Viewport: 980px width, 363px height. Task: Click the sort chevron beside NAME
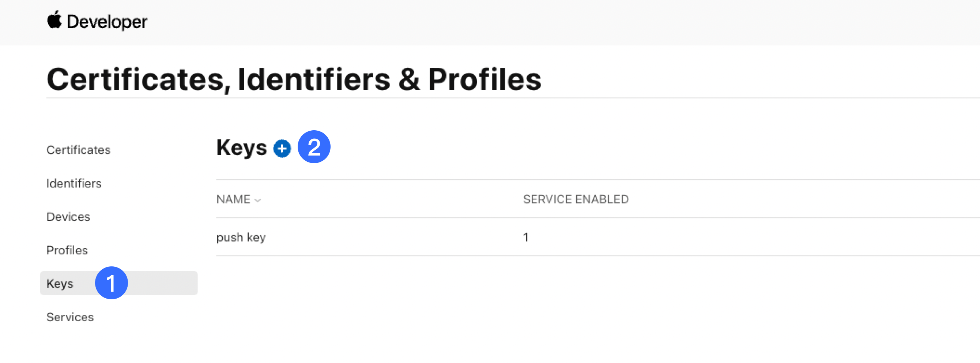[257, 200]
